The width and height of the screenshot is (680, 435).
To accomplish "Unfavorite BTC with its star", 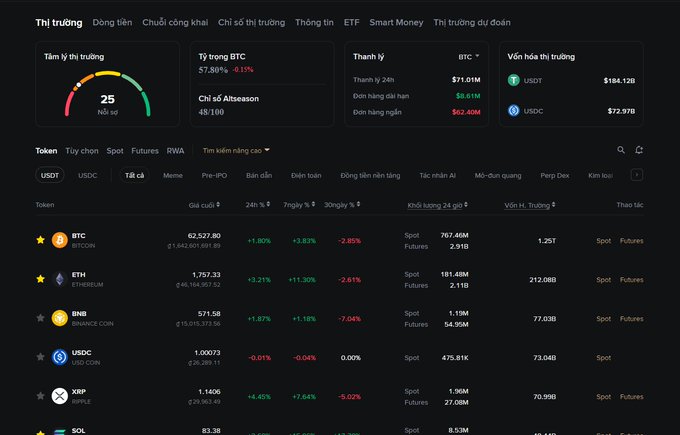I will tap(40, 240).
